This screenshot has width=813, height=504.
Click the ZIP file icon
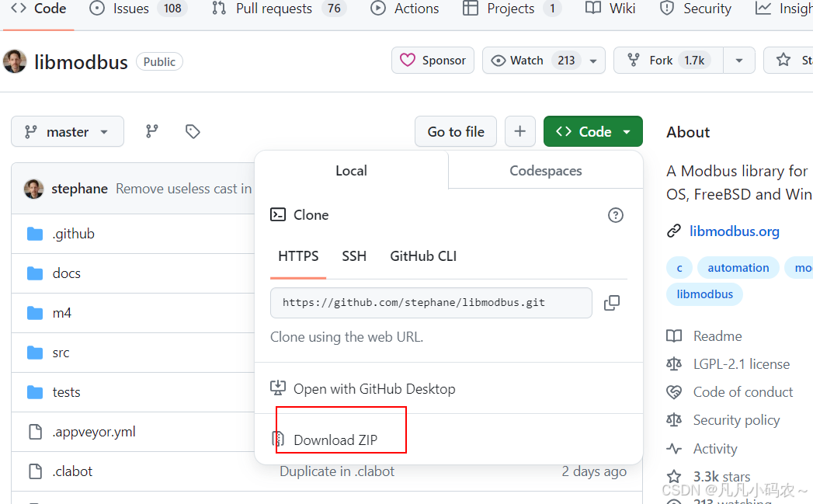pos(279,440)
